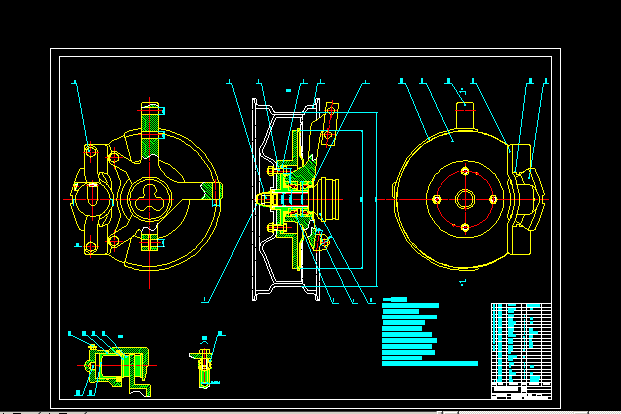Click the bottom-left caliper detail section view

point(112,362)
